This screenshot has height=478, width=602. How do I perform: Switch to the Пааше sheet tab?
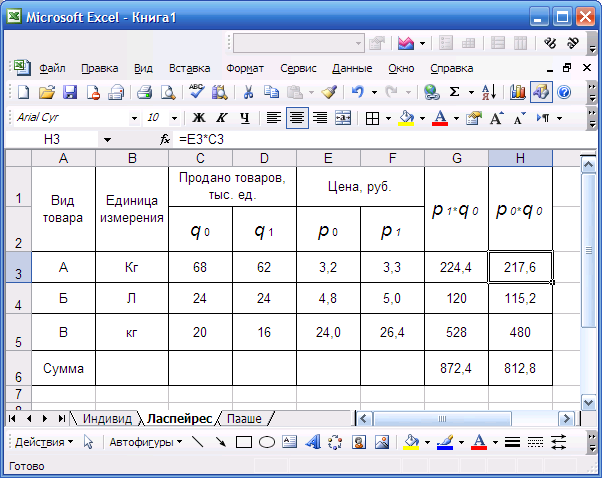(x=243, y=418)
